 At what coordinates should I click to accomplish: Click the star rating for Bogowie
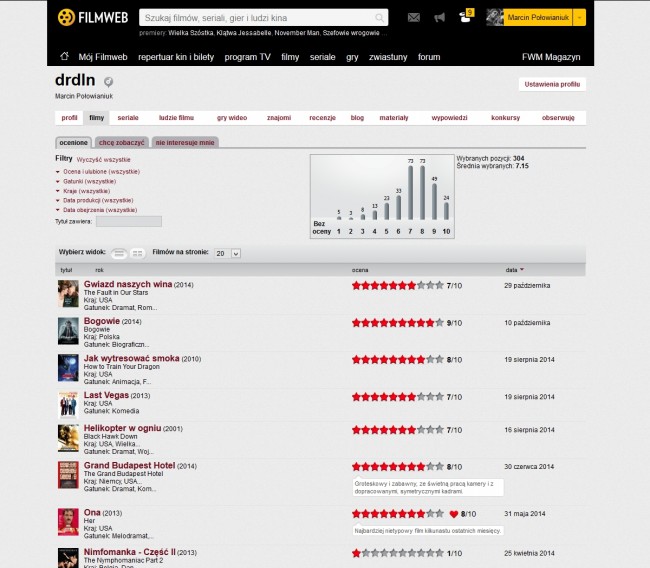point(398,323)
